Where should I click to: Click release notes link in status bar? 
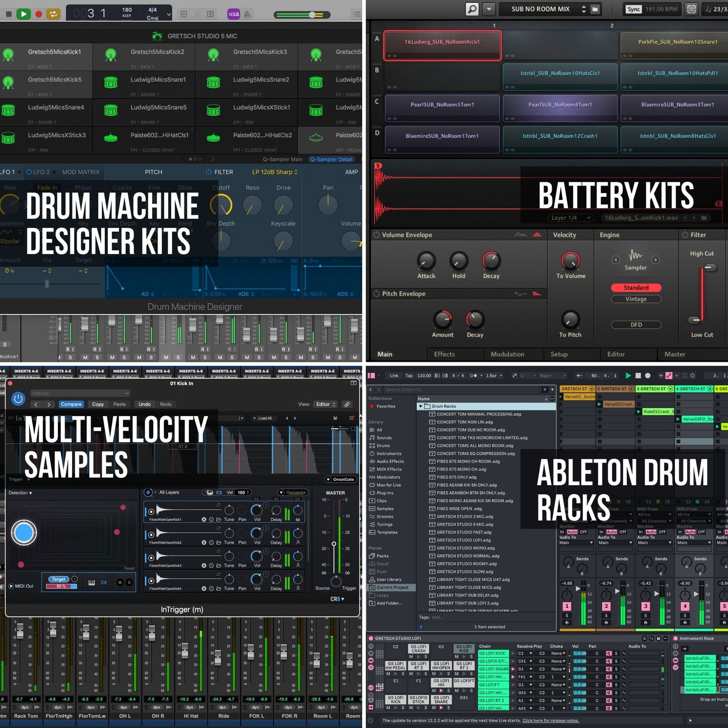tap(551, 720)
